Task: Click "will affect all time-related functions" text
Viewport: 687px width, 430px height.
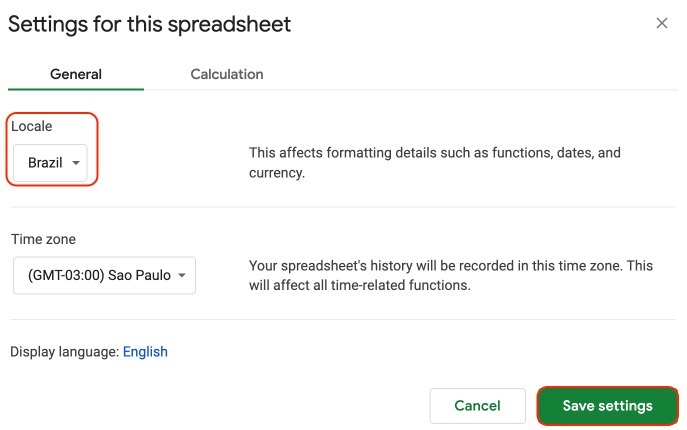Action: pos(360,285)
